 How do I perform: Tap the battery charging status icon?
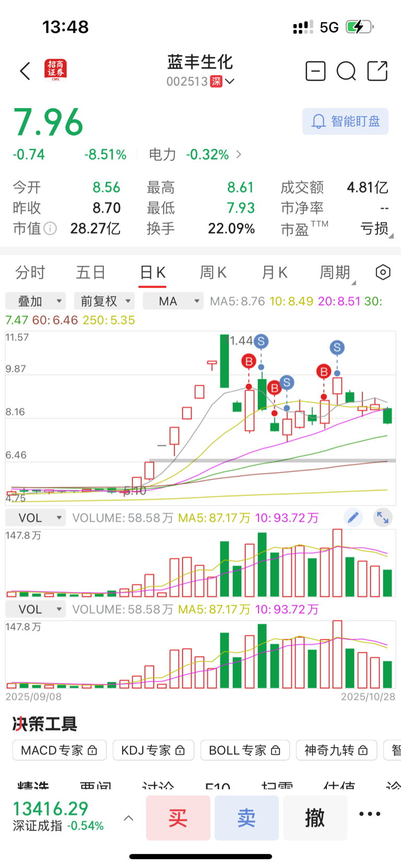click(x=359, y=27)
